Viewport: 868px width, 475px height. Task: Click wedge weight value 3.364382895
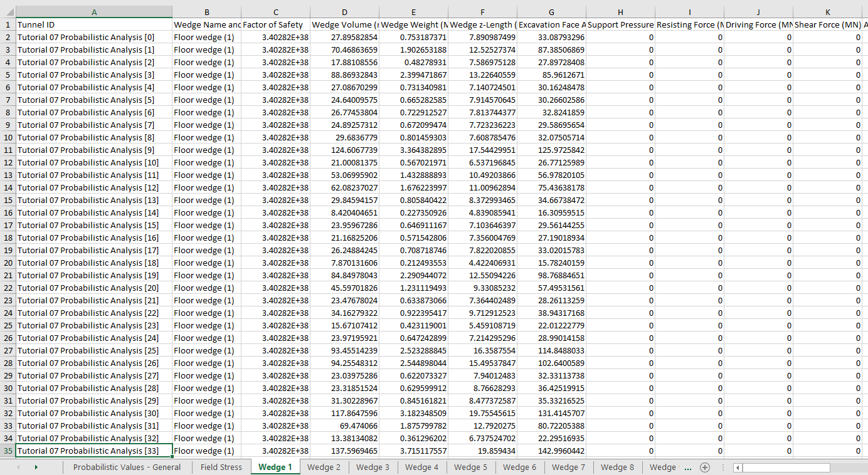coord(414,150)
